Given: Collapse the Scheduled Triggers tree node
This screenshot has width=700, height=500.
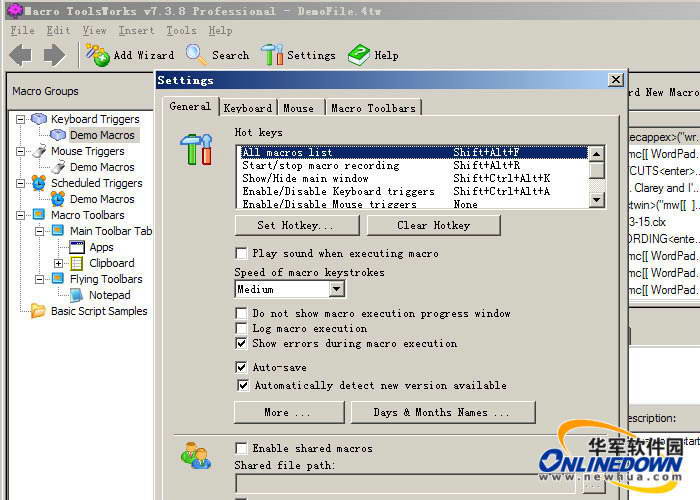Looking at the screenshot, I should point(20,183).
